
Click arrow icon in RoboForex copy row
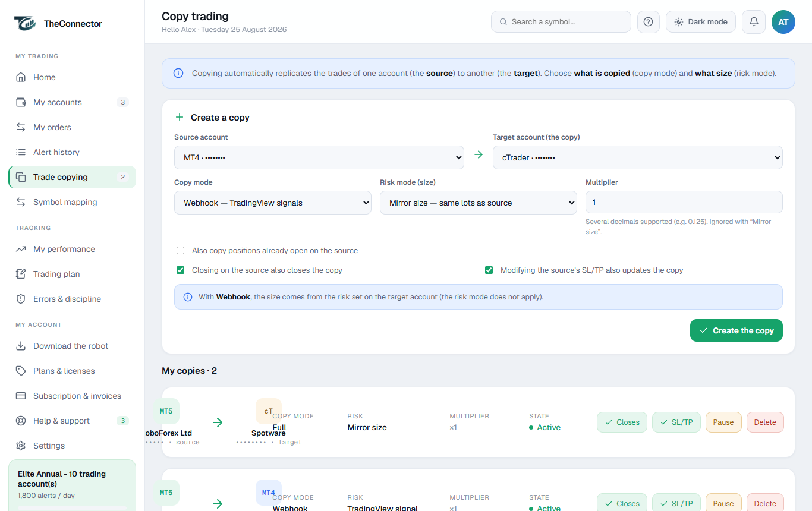pos(218,422)
